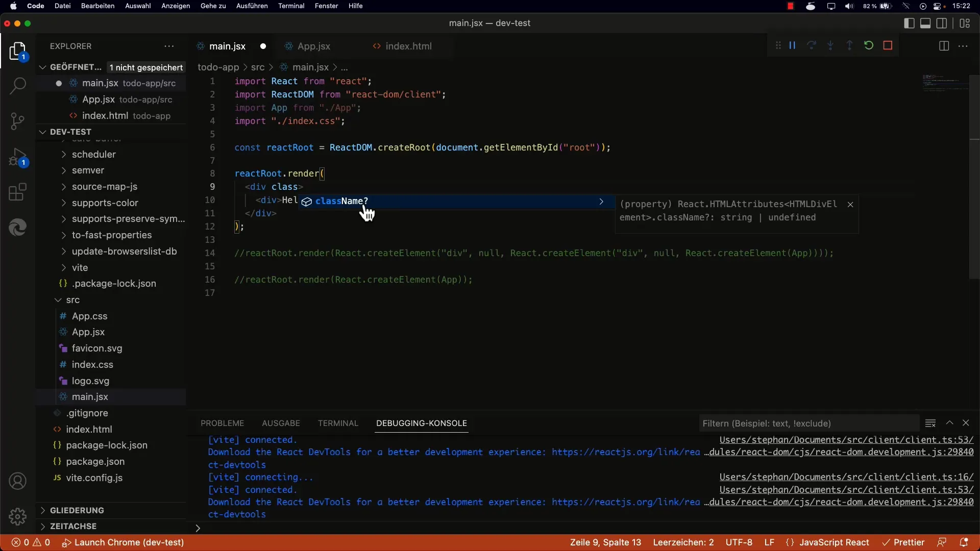
Task: Switch to the index.html editor tab
Action: click(408, 46)
